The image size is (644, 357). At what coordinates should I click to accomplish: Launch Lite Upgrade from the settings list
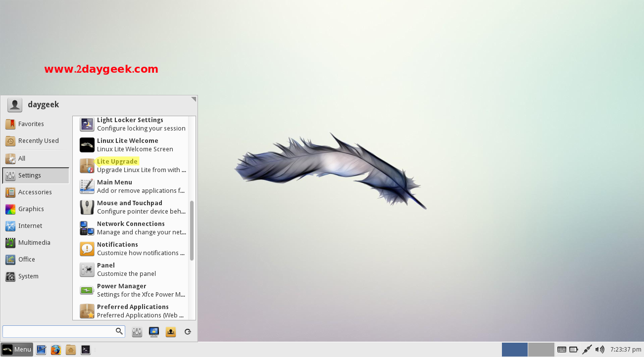tap(117, 162)
